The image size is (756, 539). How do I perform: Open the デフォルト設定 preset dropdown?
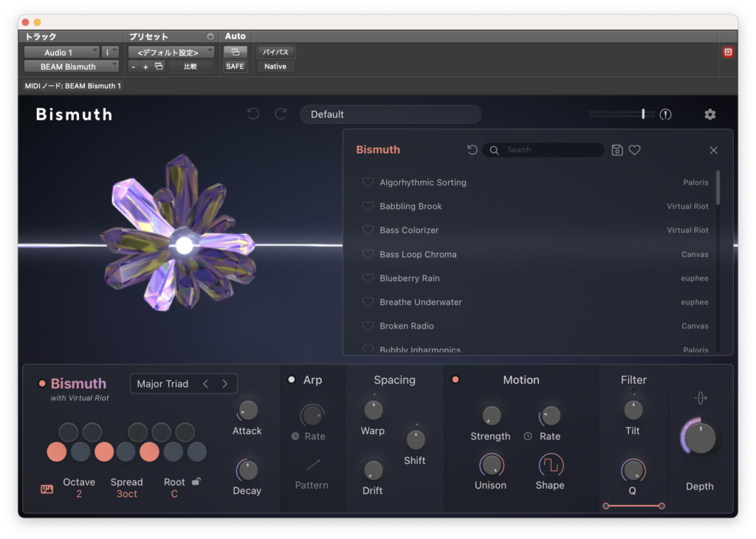pyautogui.click(x=171, y=52)
